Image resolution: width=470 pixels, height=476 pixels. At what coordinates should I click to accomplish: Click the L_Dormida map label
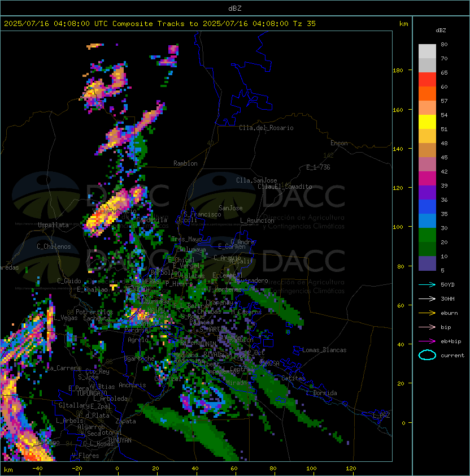coord(321,393)
